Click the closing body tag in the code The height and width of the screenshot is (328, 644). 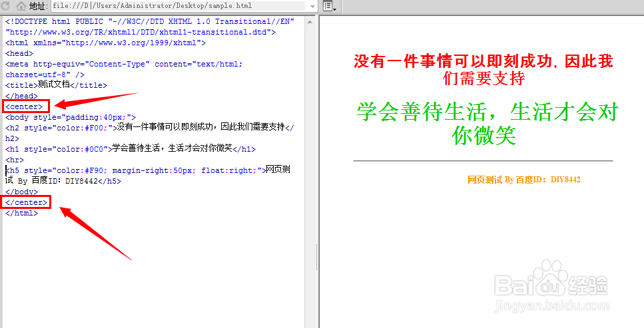tap(21, 192)
